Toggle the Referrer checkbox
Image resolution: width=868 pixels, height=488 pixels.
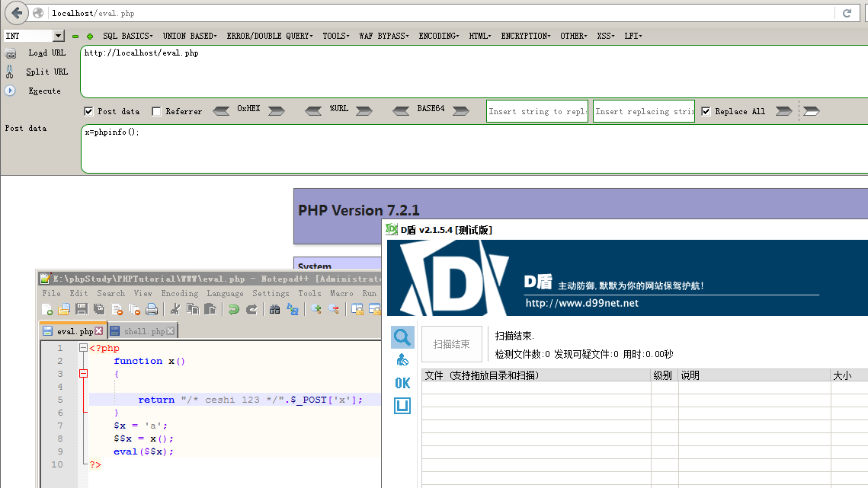[157, 111]
